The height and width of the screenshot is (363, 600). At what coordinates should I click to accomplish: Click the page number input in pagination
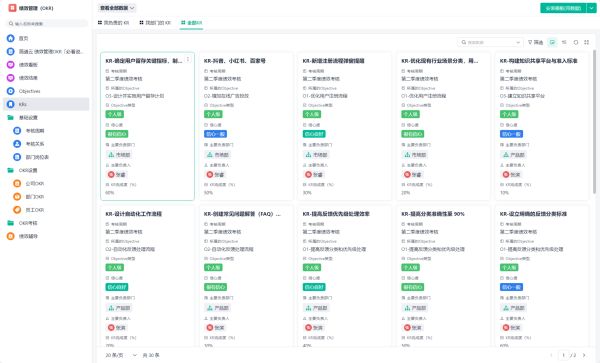click(563, 355)
